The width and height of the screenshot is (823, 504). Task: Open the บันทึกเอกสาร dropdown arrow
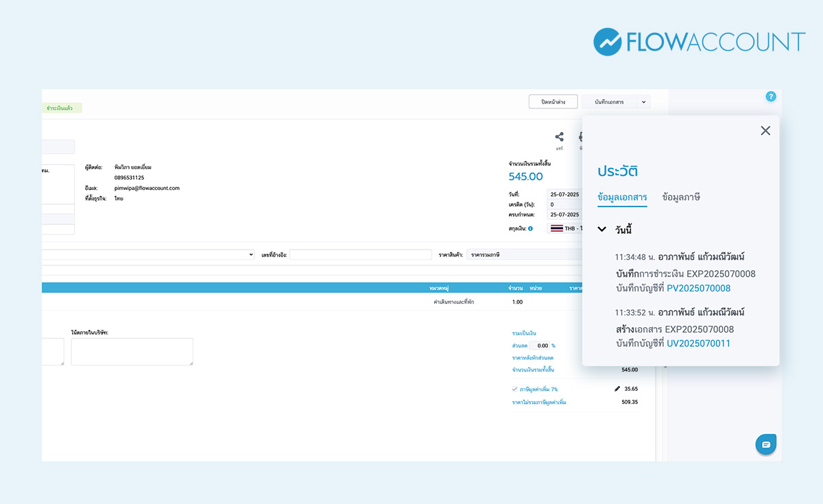coord(643,102)
